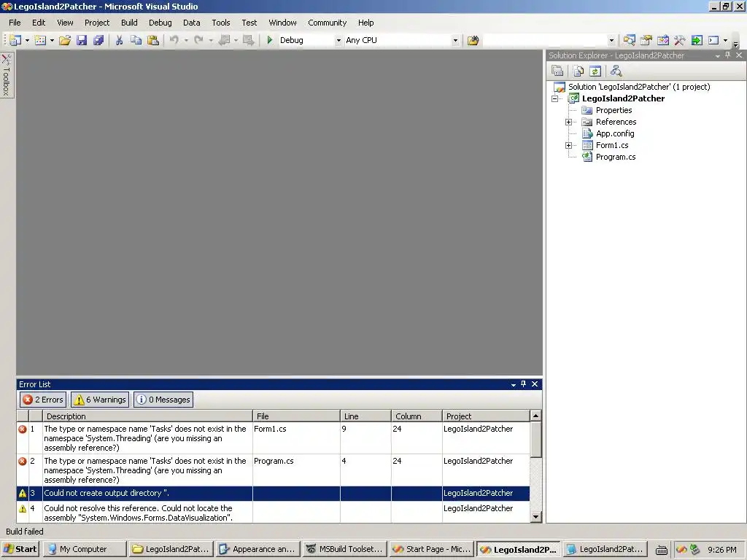Open the Any CPU platform dropdown
The height and width of the screenshot is (560, 747).
455,41
